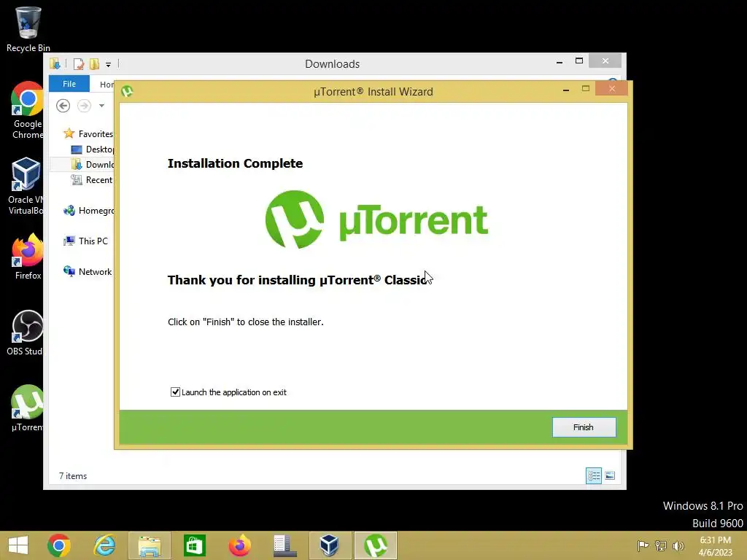Minimize the Downloads window
747x560 pixels.
coord(560,61)
